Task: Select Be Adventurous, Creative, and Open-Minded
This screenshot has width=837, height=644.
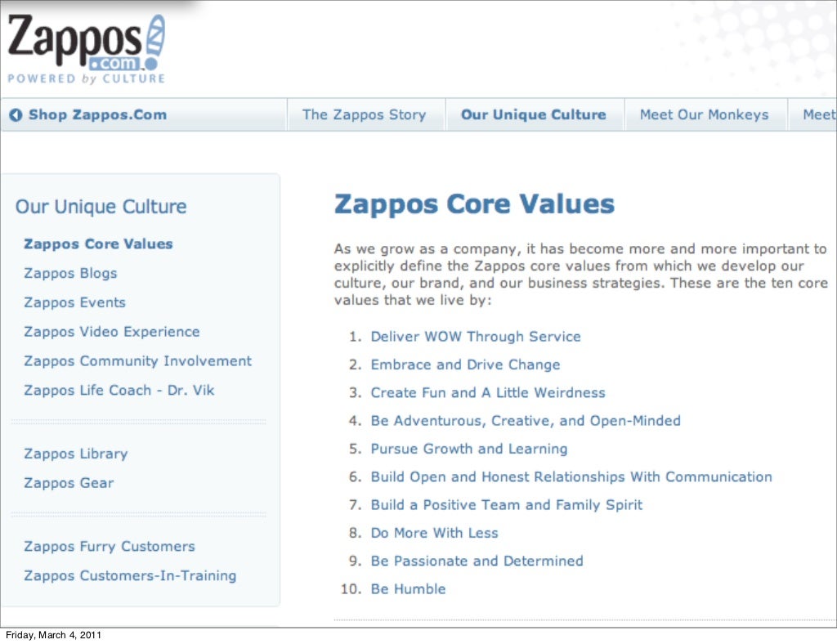Action: [526, 421]
